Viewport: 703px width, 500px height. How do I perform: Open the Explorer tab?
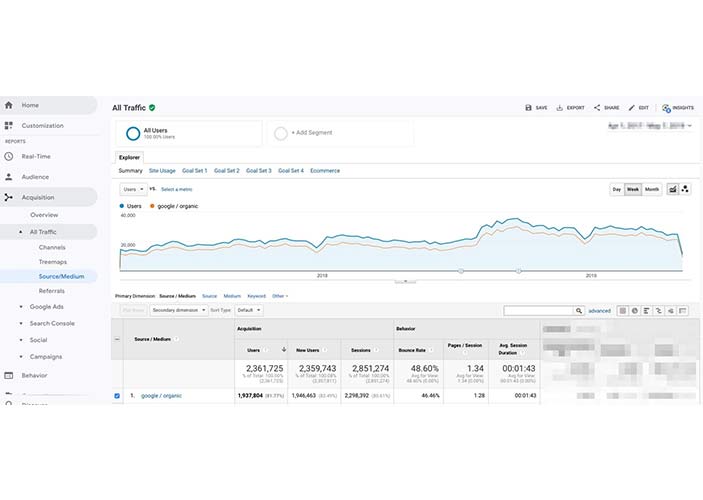(130, 157)
